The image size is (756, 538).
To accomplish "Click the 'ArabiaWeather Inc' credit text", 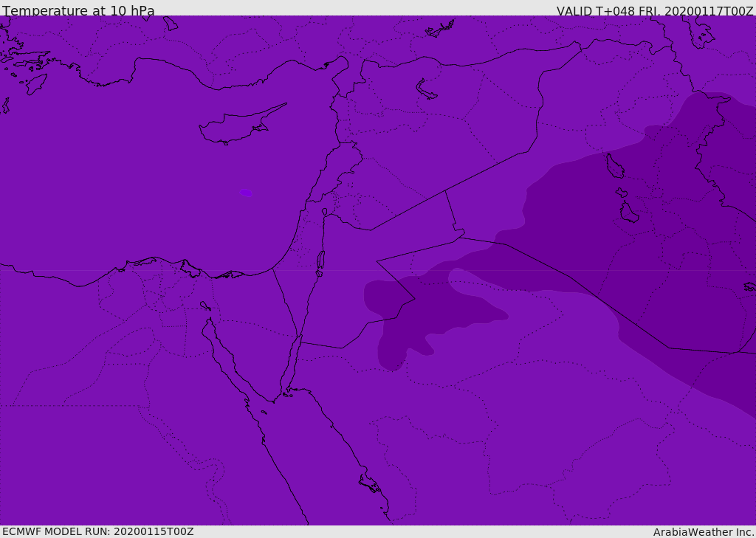I will click(704, 532).
